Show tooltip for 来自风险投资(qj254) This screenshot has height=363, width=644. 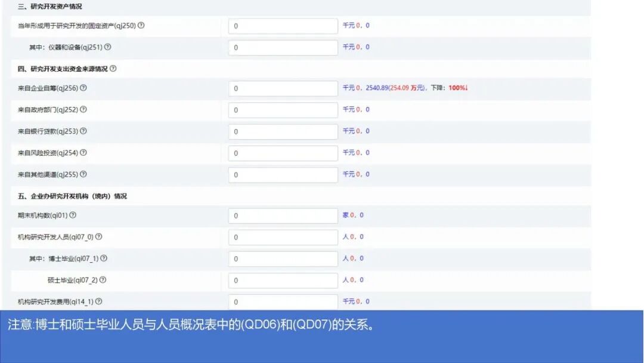[x=83, y=153]
